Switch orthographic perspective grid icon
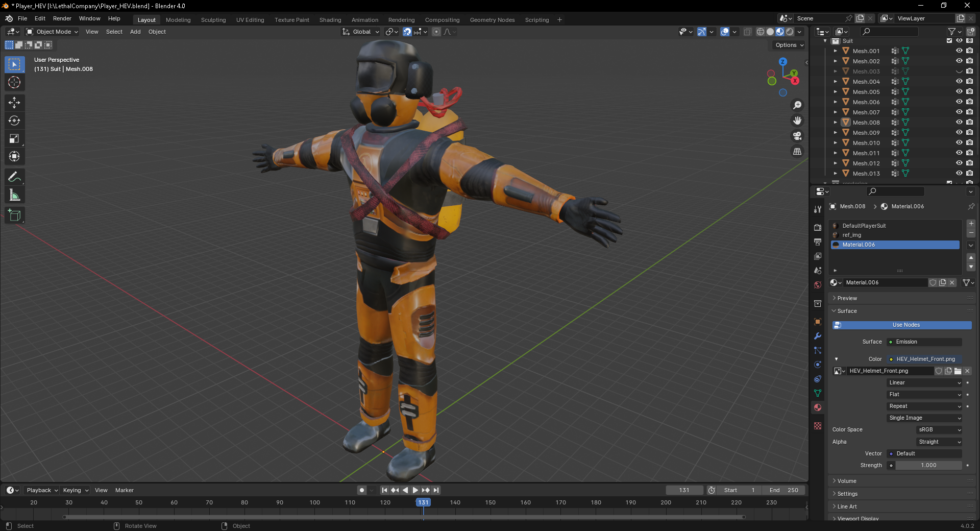This screenshot has height=531, width=980. (x=797, y=152)
